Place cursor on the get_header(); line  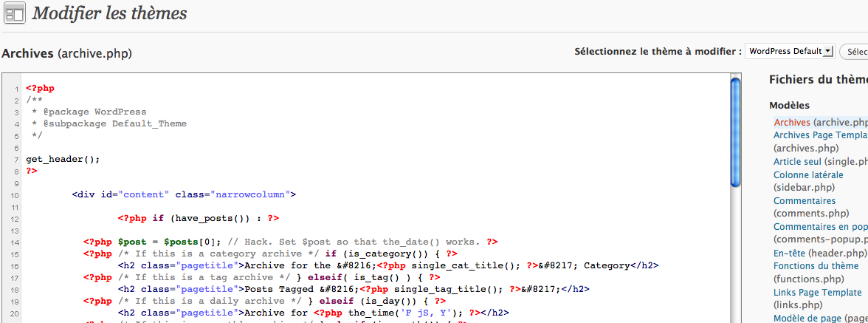click(x=63, y=159)
